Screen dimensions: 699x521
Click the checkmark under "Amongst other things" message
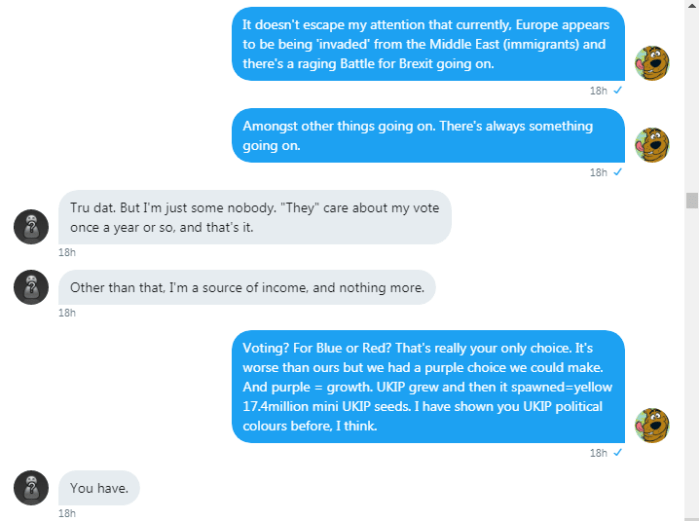coord(618,172)
